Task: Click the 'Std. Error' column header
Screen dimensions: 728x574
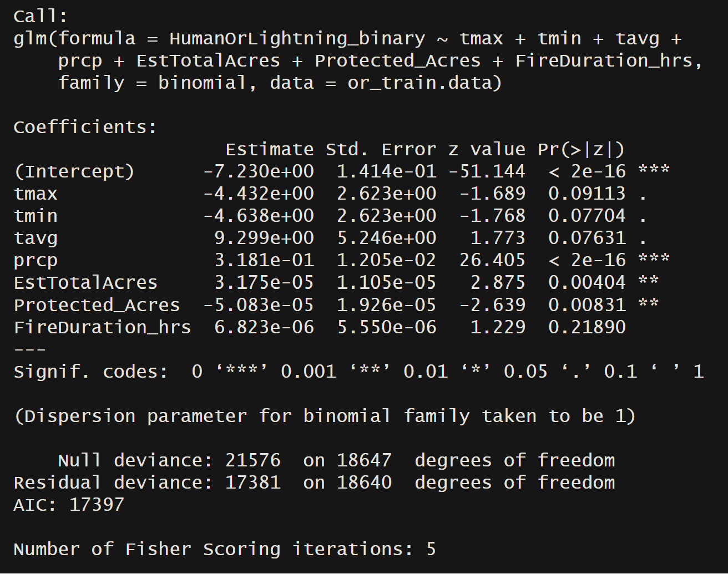Action: (381, 149)
